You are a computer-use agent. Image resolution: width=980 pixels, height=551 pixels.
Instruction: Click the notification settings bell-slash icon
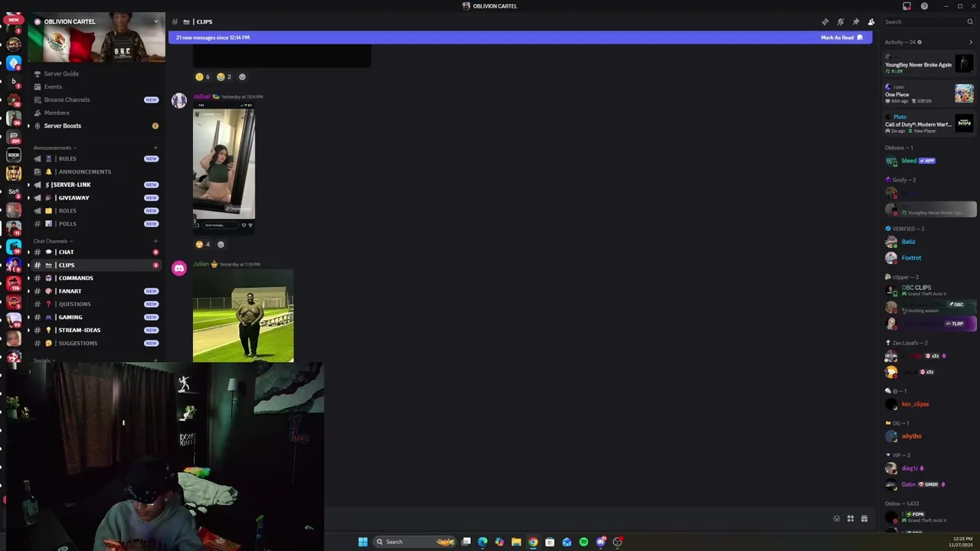tap(840, 21)
